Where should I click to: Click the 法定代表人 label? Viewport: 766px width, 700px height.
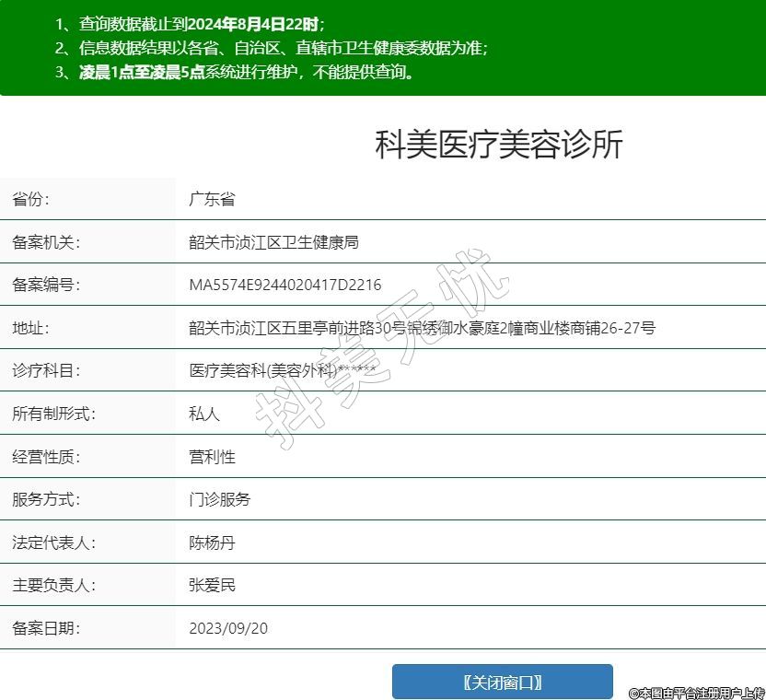(53, 542)
